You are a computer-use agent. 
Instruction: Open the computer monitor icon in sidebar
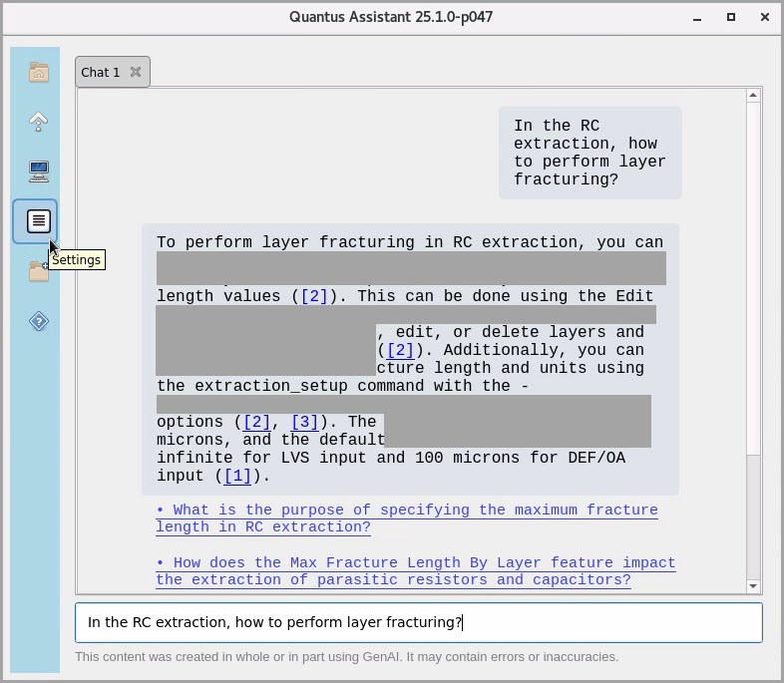(39, 171)
